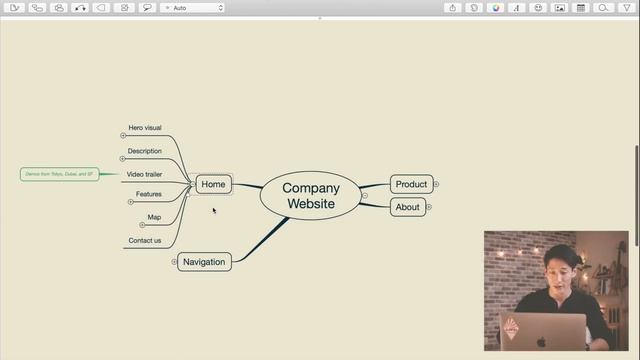Click the toolbar icon left of the speech bubble
This screenshot has width=640, height=360.
tap(124, 8)
